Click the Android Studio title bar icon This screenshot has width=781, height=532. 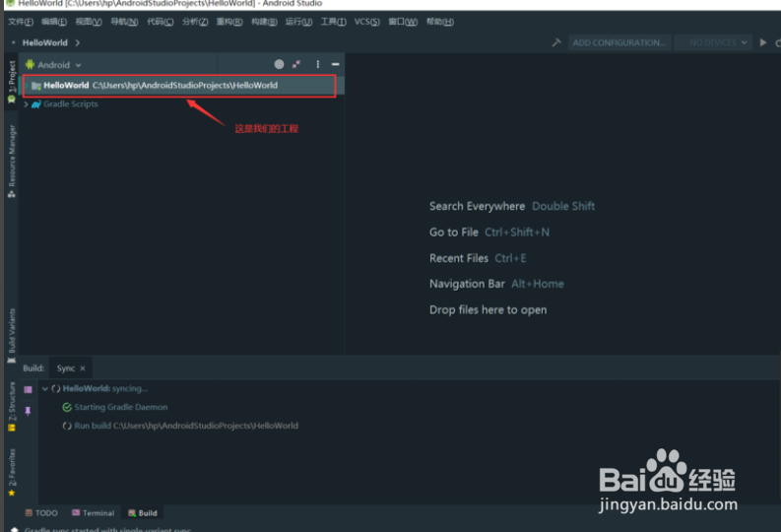[x=10, y=4]
